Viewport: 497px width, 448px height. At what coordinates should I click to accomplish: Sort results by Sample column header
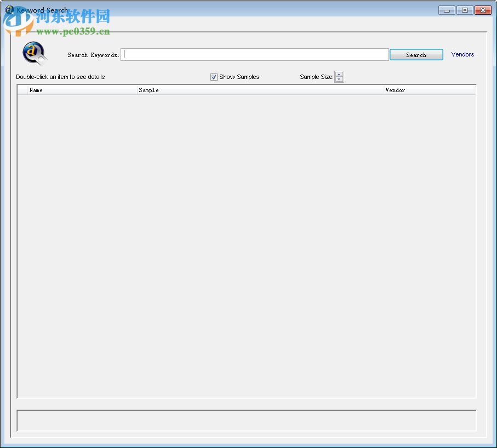tap(260, 90)
